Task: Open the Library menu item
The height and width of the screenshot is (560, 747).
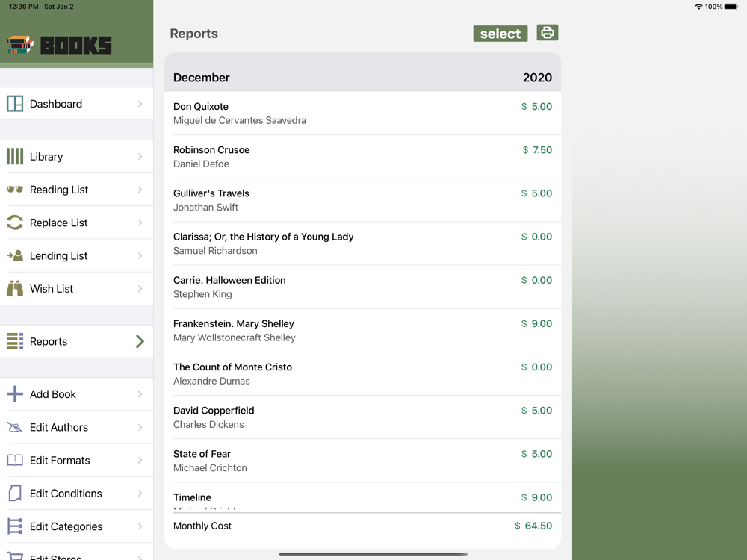Action: coord(77,157)
